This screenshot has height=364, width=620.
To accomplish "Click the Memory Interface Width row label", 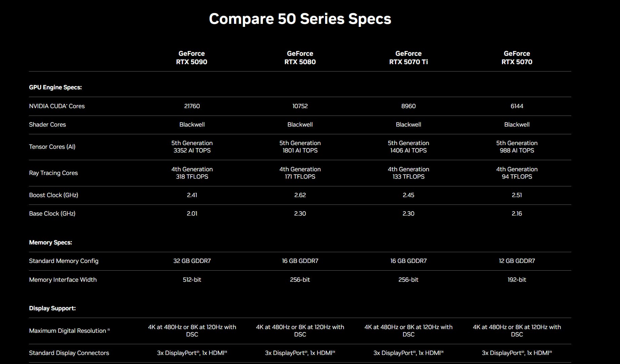I will click(x=63, y=280).
